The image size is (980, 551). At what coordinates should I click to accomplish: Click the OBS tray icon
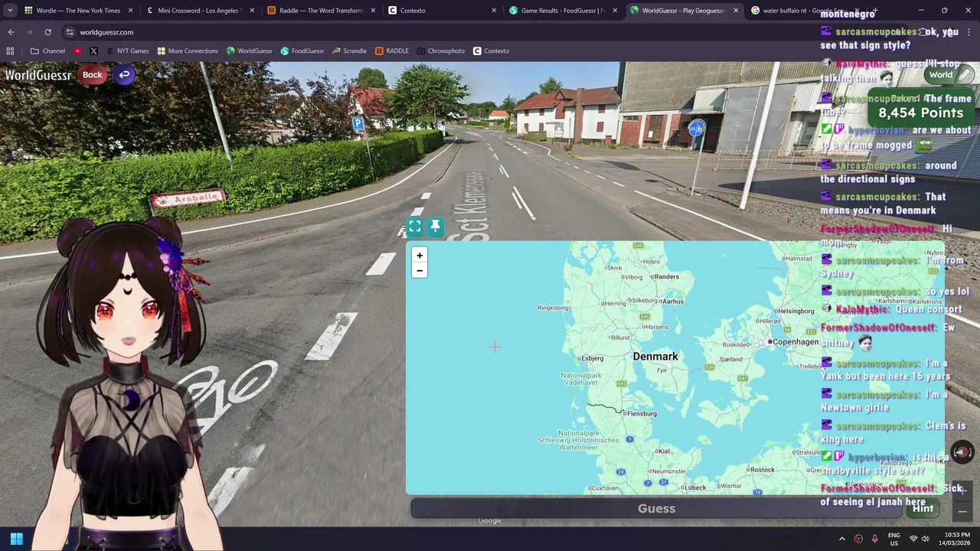coord(858,539)
